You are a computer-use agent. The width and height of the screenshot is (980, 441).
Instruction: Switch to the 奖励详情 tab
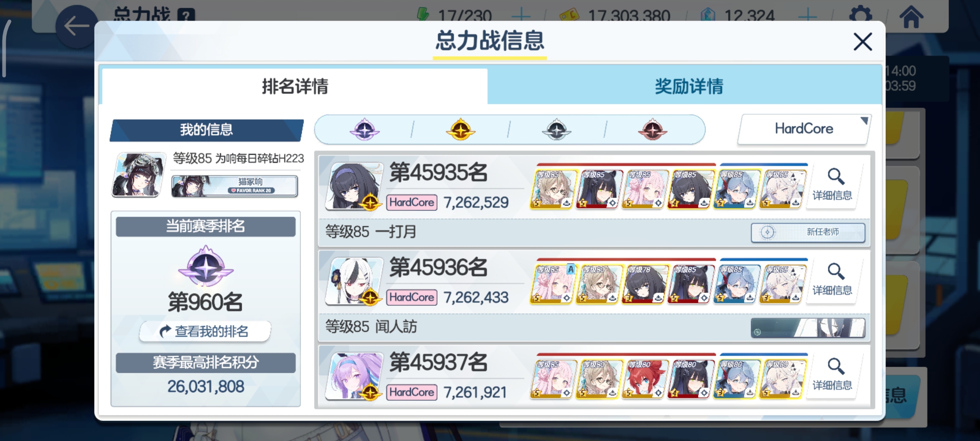pyautogui.click(x=688, y=86)
